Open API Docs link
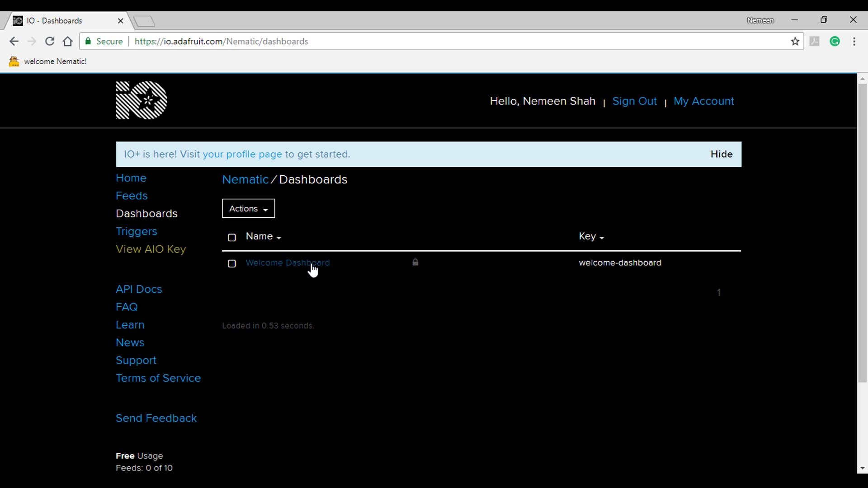 tap(139, 289)
